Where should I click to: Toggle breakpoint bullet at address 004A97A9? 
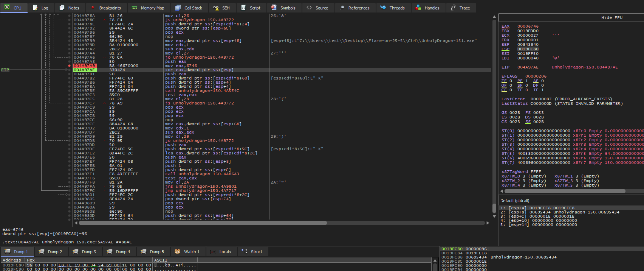coord(69,66)
